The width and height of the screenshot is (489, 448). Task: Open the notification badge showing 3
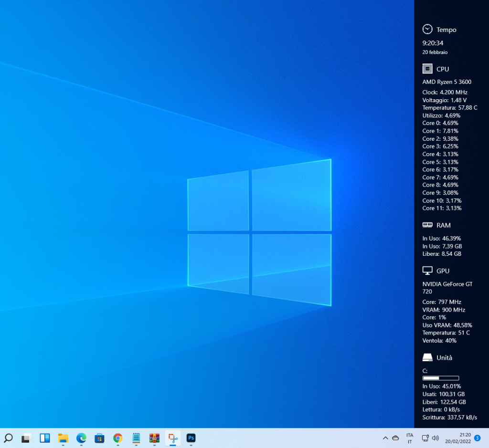tap(478, 438)
